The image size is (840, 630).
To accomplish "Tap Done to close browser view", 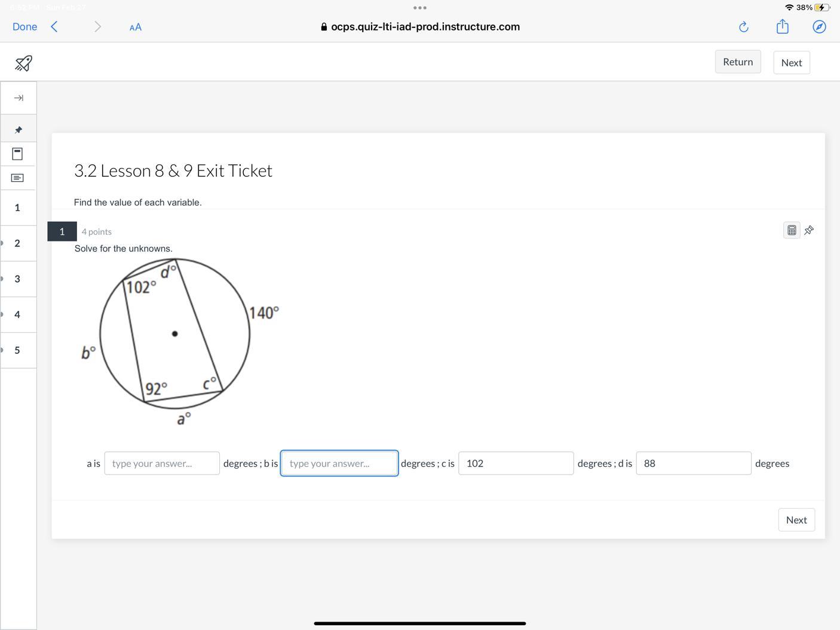I will pos(24,27).
